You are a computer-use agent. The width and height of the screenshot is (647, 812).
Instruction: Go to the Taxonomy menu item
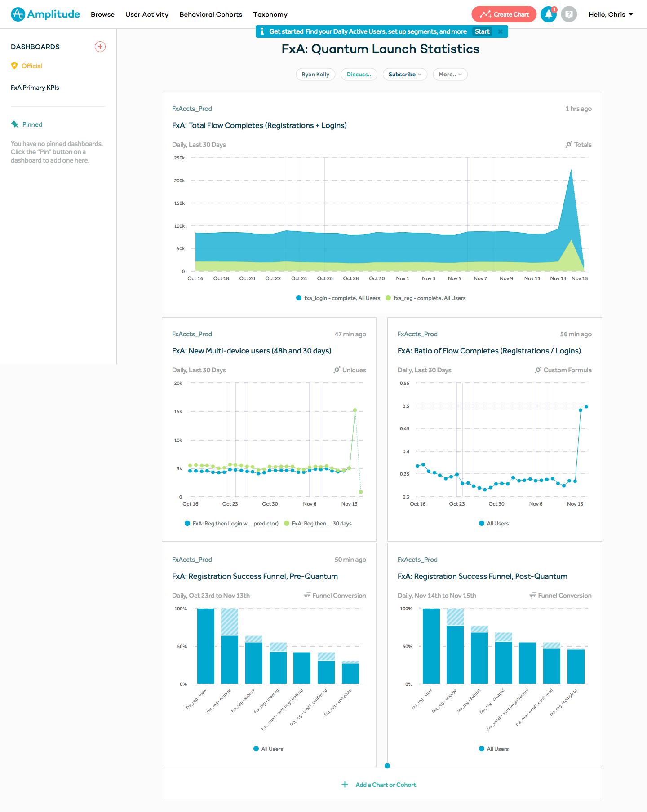click(270, 14)
